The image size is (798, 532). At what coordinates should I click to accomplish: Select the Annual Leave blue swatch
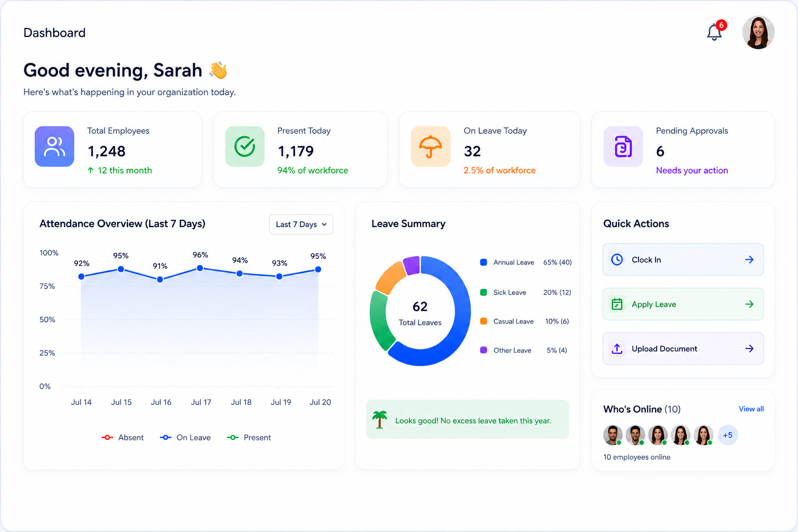tap(484, 262)
